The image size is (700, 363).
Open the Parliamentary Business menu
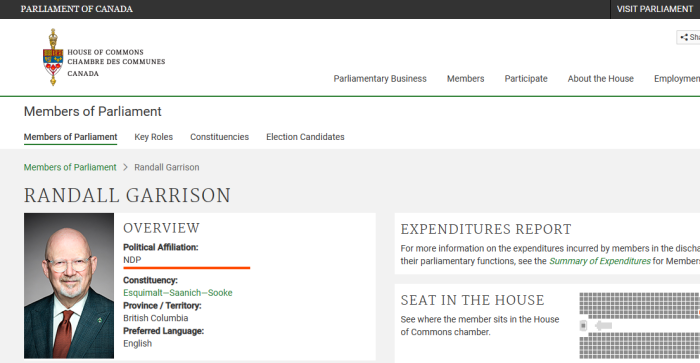[x=380, y=79]
